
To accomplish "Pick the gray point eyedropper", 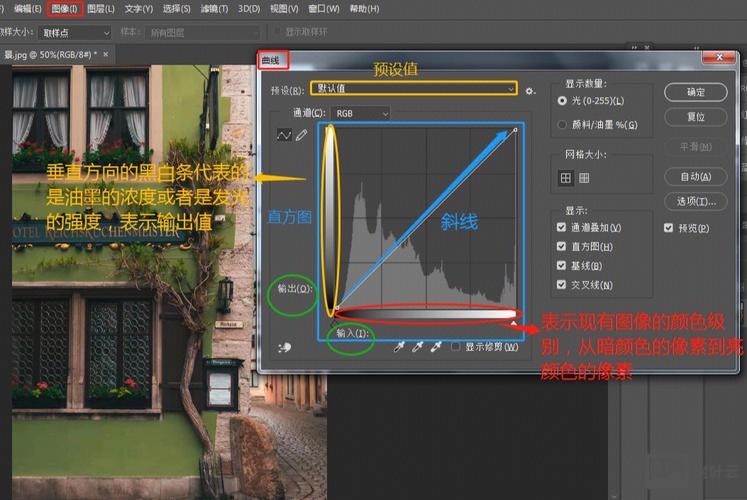I will 419,346.
